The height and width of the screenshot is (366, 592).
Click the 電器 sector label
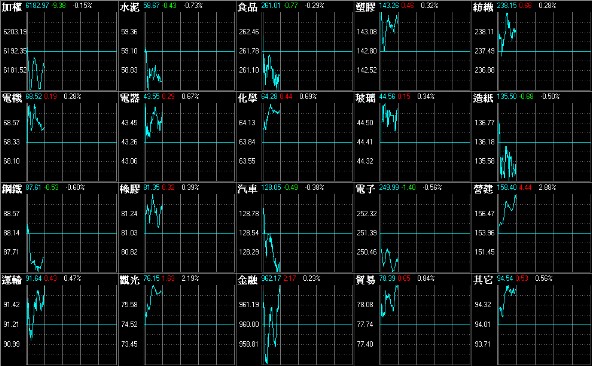click(x=130, y=98)
